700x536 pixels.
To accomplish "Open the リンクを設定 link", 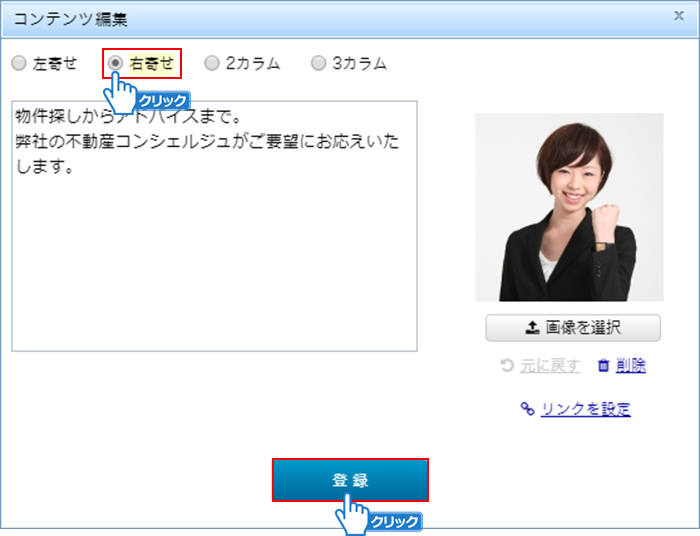I will [585, 409].
